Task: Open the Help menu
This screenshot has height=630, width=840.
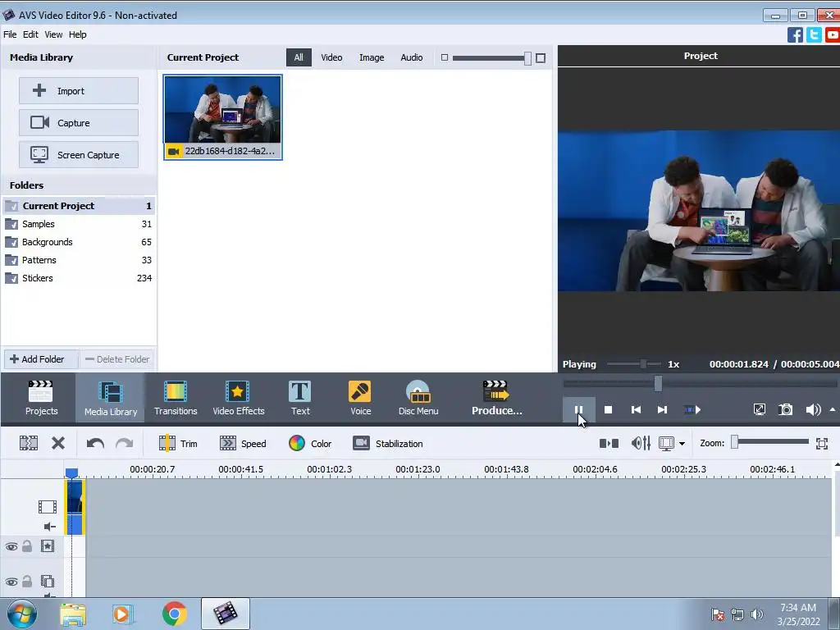Action: [78, 34]
